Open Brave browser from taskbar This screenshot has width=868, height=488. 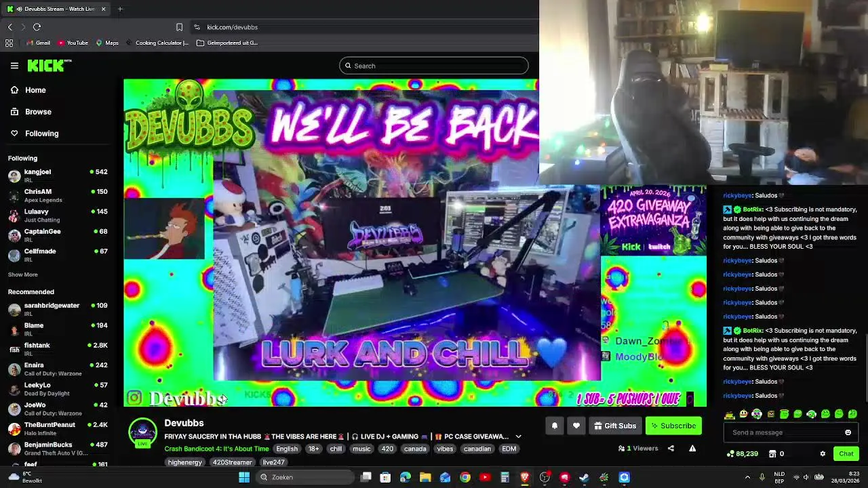[x=525, y=477]
